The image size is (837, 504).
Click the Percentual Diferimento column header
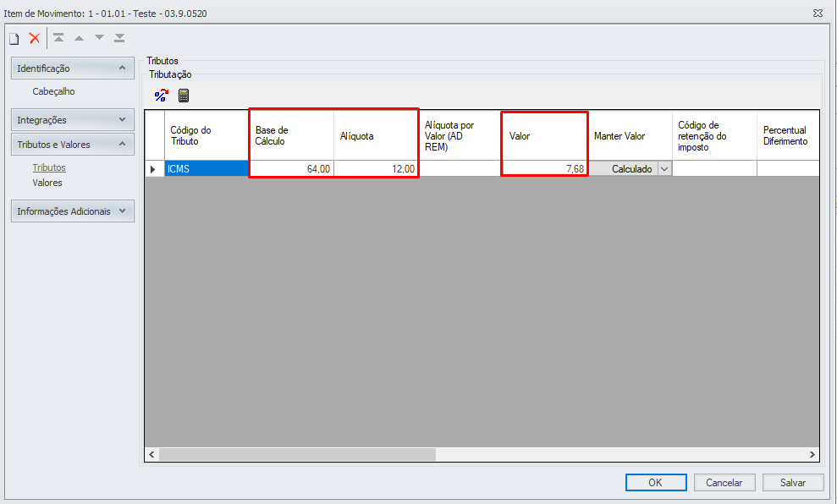pos(788,135)
